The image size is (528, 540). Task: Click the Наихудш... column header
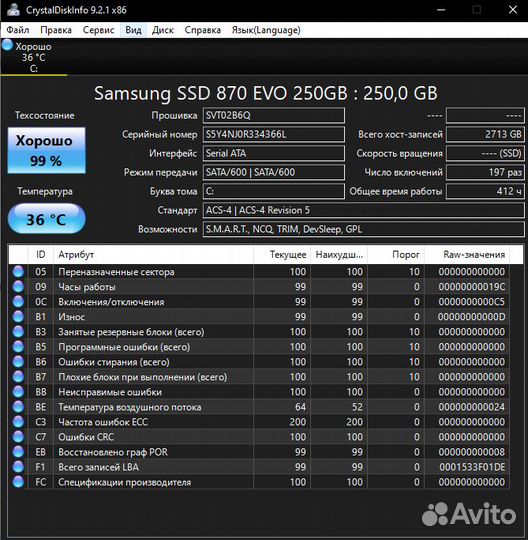coord(339,255)
